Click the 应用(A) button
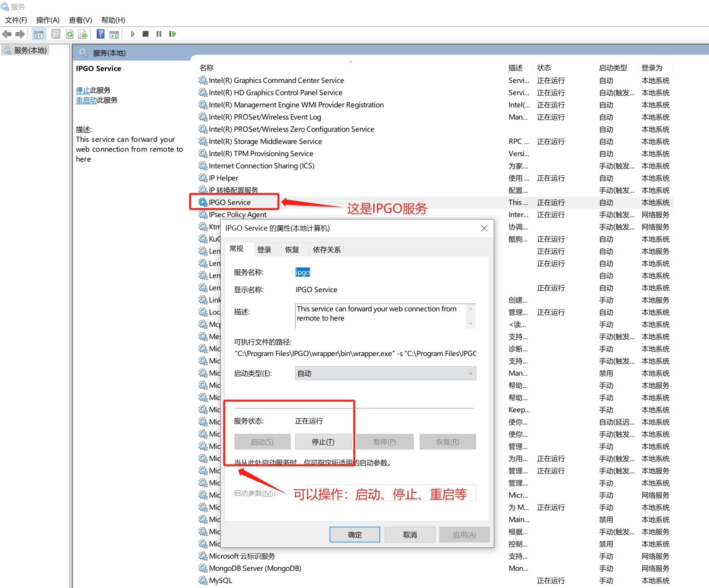This screenshot has width=709, height=588. click(465, 535)
